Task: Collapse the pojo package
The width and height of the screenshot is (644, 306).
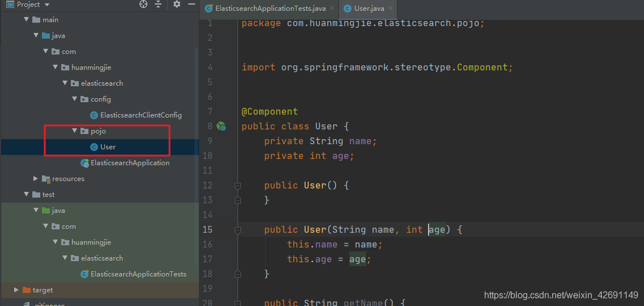Action: click(x=74, y=131)
